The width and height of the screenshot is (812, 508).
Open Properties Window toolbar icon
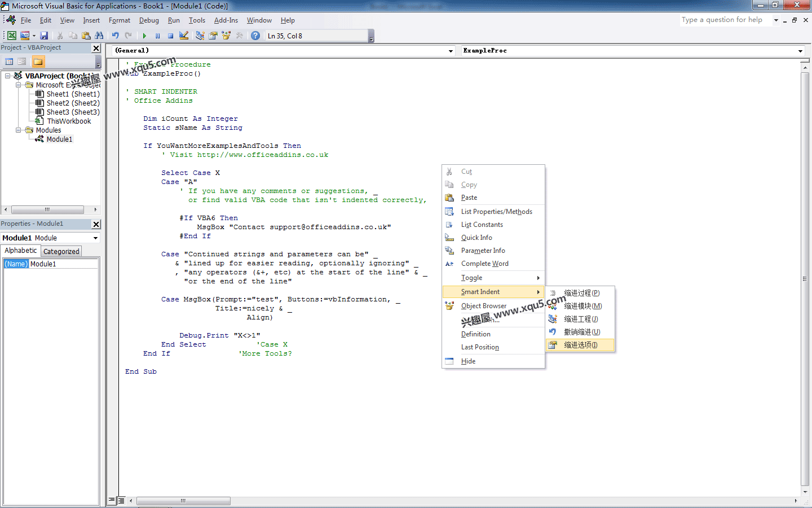pyautogui.click(x=213, y=36)
